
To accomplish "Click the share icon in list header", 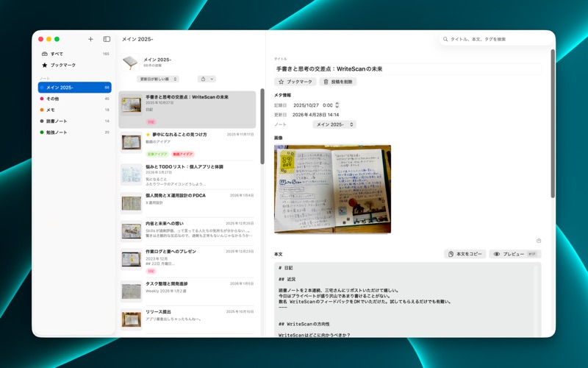I will (x=204, y=79).
